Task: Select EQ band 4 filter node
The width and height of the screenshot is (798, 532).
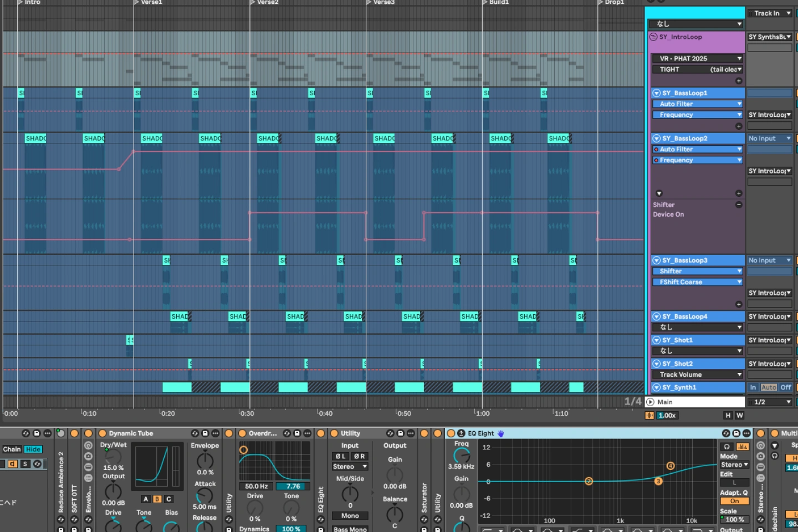Action: [671, 465]
